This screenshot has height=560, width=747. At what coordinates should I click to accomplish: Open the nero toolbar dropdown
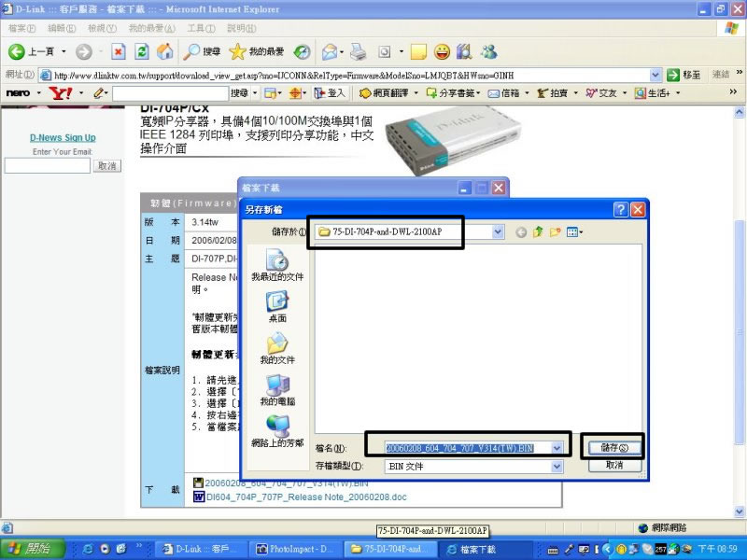pos(38,92)
